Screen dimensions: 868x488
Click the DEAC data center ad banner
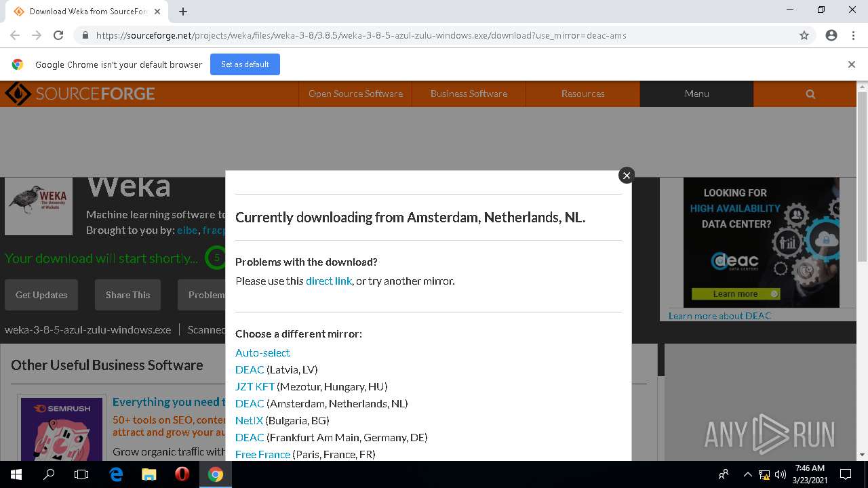point(761,242)
